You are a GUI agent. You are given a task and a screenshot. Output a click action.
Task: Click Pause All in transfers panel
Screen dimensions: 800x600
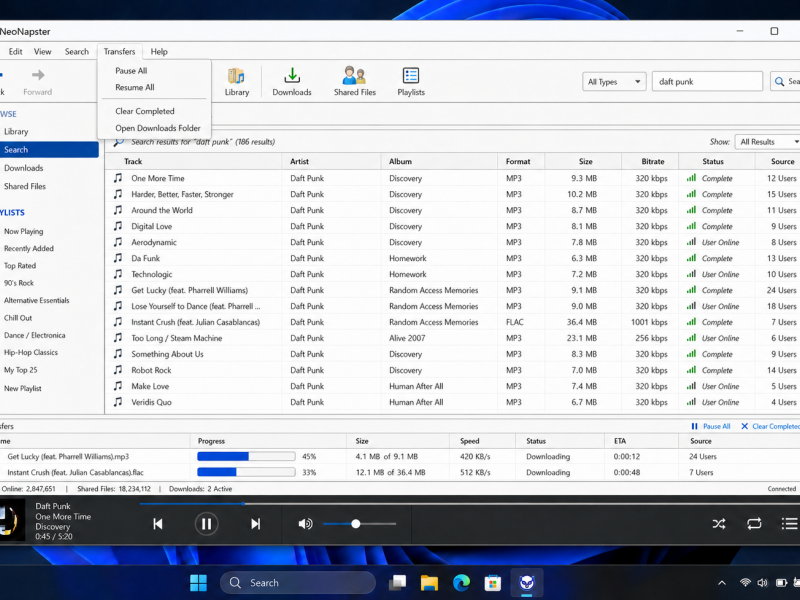[x=711, y=427]
